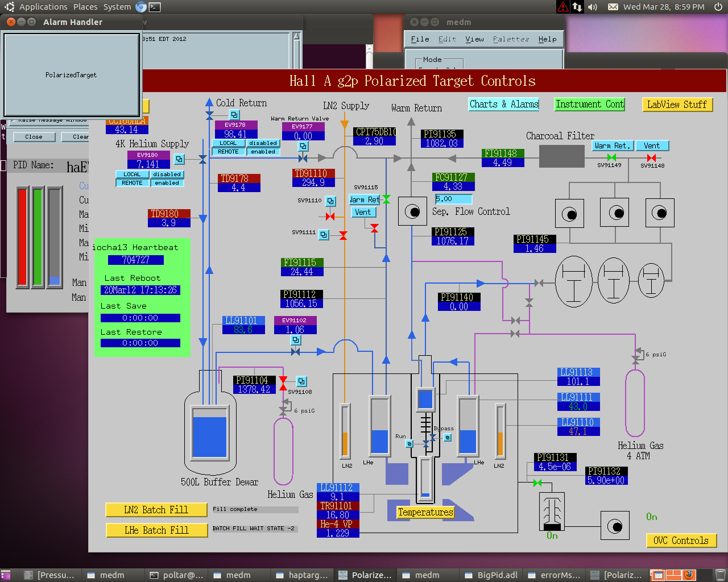Open LabView Stuff display
This screenshot has height=582, width=728.
coord(677,105)
